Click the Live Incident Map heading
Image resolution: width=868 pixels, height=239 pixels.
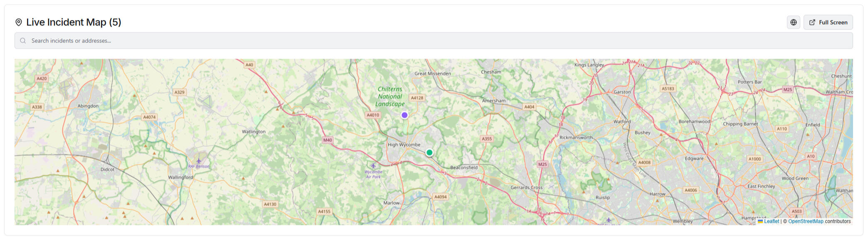pos(74,22)
